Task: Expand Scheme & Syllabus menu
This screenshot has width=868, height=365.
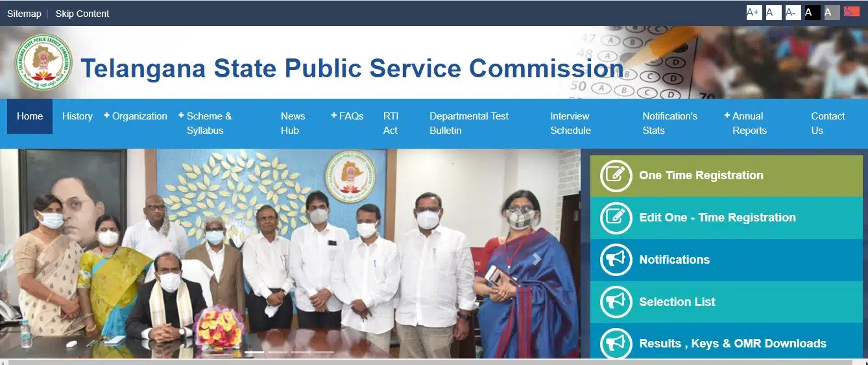Action: click(x=205, y=123)
